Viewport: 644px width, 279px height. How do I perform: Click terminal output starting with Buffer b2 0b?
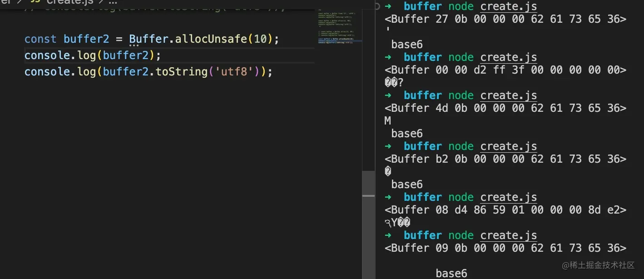pyautogui.click(x=505, y=159)
